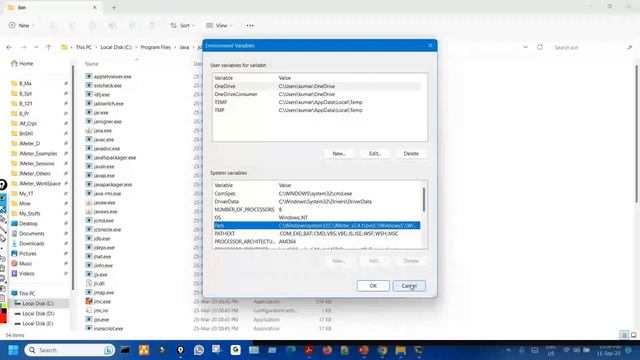
Task: Click Cancel in the Environment Variables dialog
Action: 409,286
